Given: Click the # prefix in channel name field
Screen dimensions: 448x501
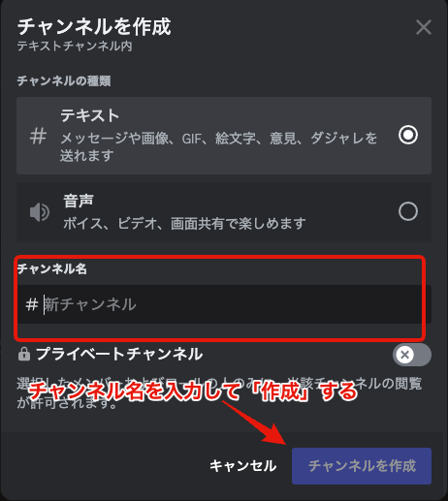Looking at the screenshot, I should coord(32,304).
